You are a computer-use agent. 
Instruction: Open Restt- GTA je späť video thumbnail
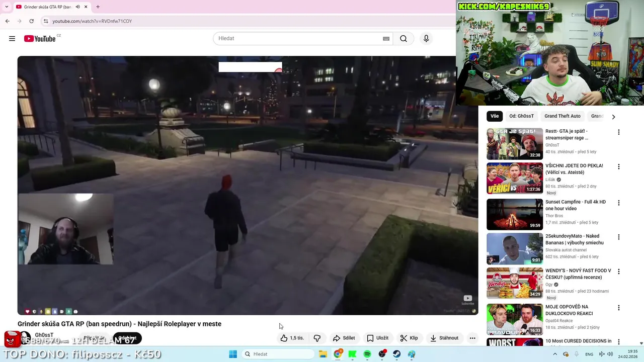(x=515, y=144)
